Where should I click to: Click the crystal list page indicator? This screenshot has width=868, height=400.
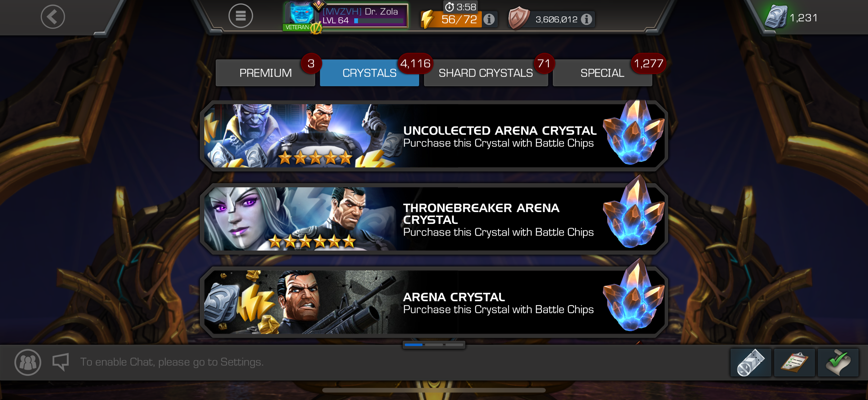(x=434, y=345)
